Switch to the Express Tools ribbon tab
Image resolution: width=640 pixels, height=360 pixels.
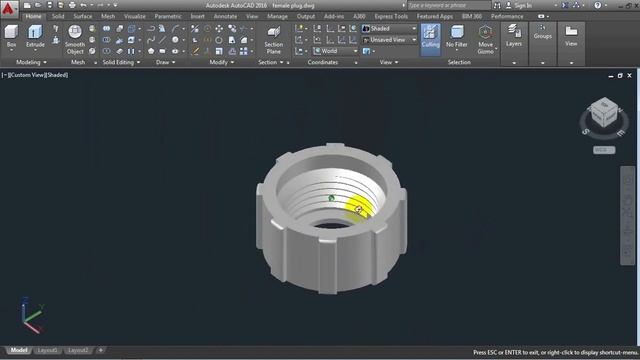pyautogui.click(x=391, y=16)
